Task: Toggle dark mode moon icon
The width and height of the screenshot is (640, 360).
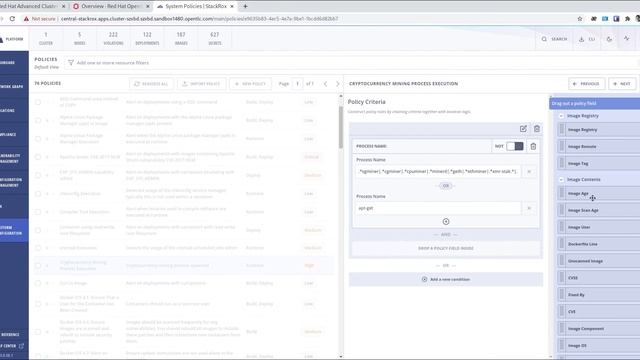Action: pyautogui.click(x=609, y=39)
